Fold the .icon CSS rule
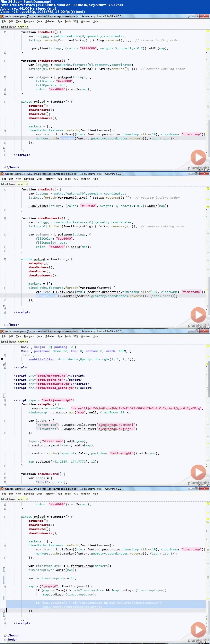The image size is (210, 644). [x=5, y=355]
